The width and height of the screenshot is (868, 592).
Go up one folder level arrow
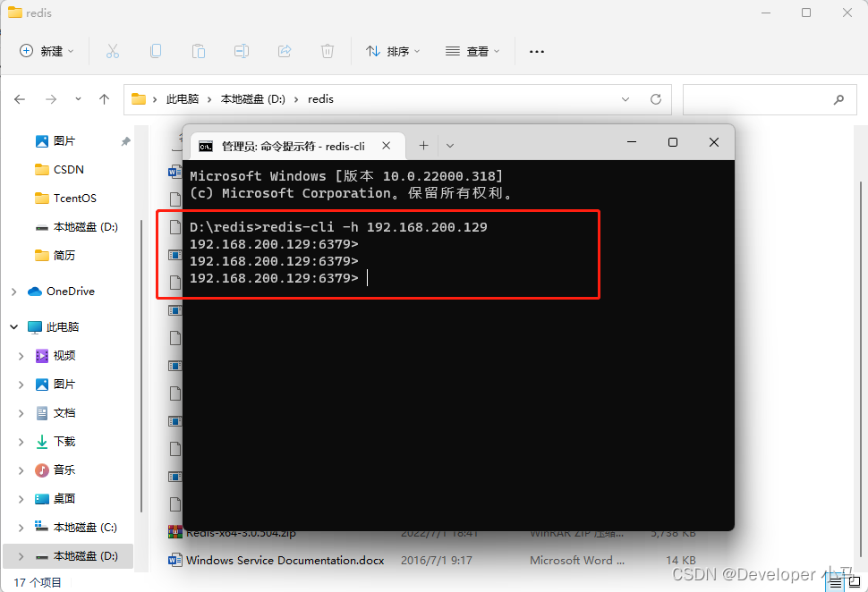[104, 99]
